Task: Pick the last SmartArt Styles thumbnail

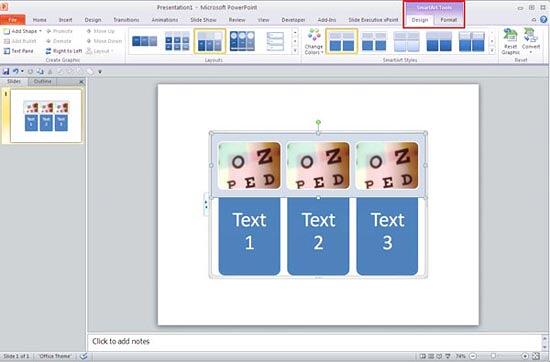Action: 471,41
